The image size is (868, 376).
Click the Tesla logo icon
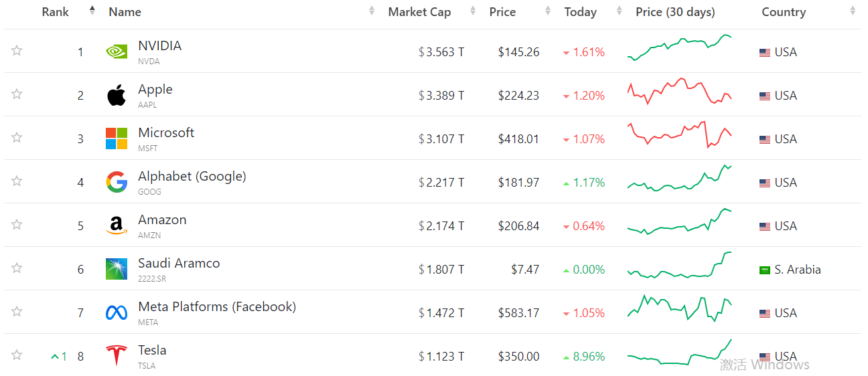click(x=117, y=355)
